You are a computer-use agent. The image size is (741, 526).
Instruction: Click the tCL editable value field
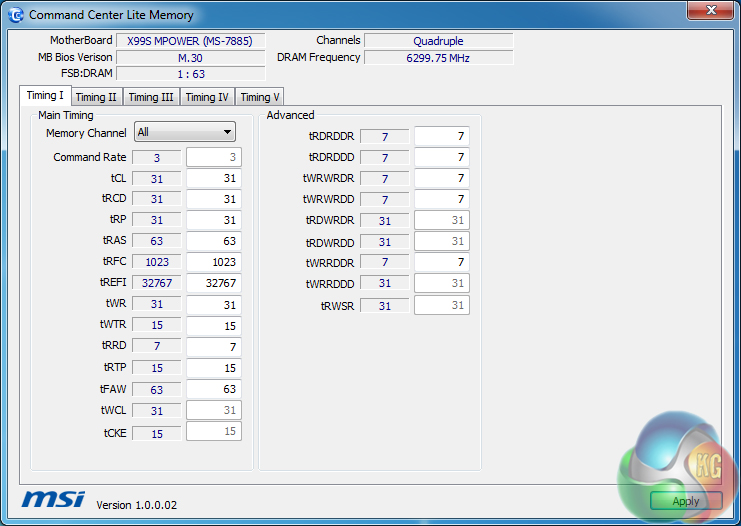(x=214, y=178)
